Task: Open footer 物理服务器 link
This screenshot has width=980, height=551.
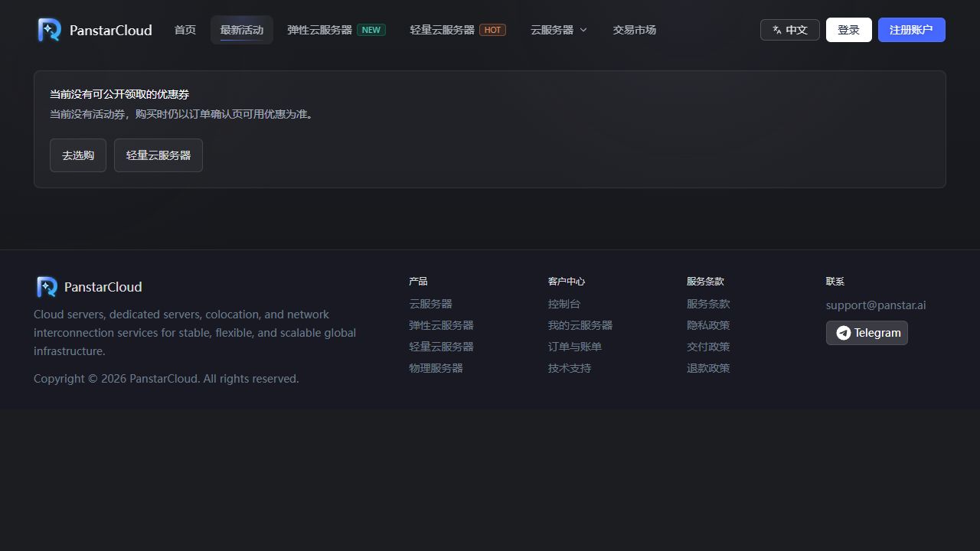Action: coord(436,368)
